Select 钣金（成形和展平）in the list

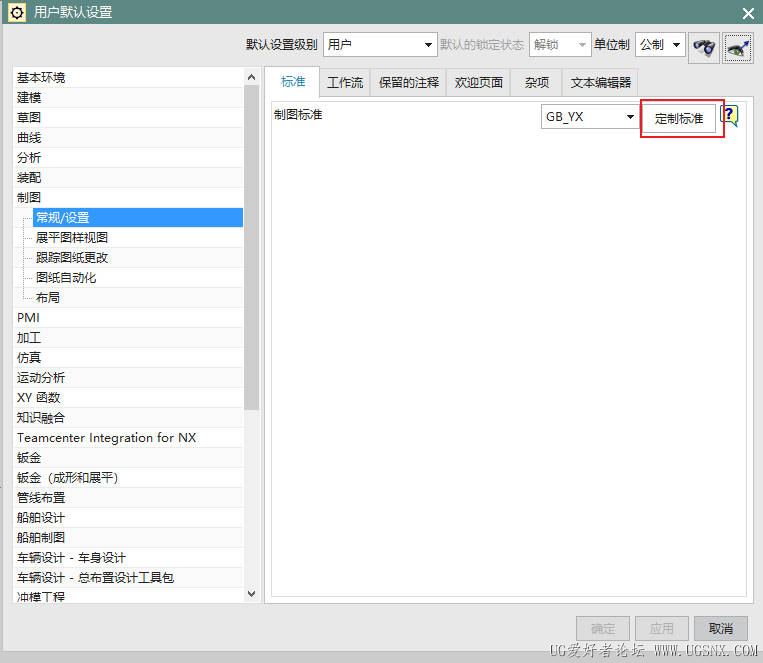pos(128,478)
